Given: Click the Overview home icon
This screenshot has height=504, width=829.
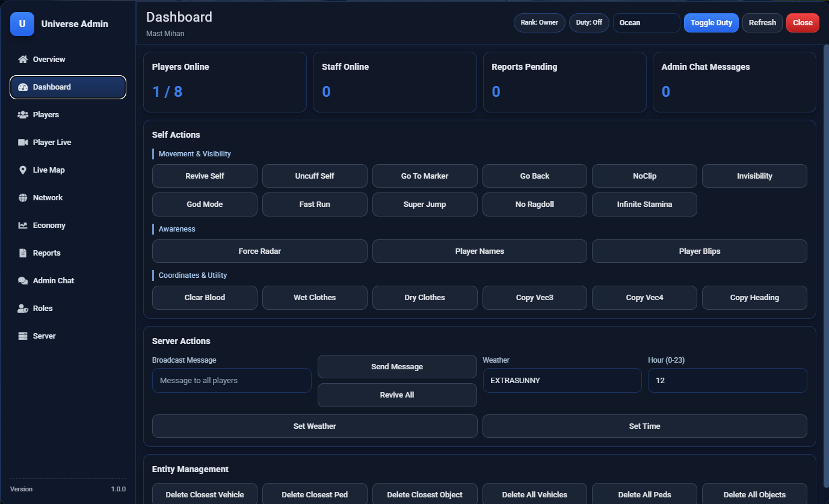Looking at the screenshot, I should 23,60.
